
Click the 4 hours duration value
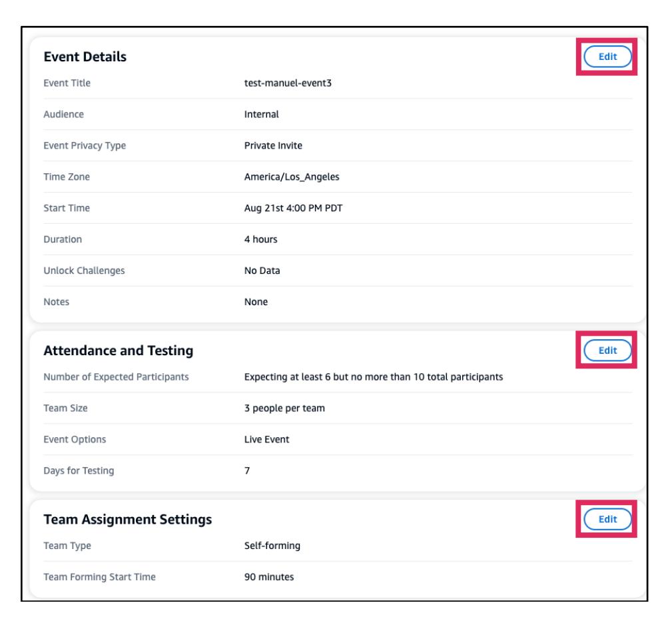click(260, 239)
